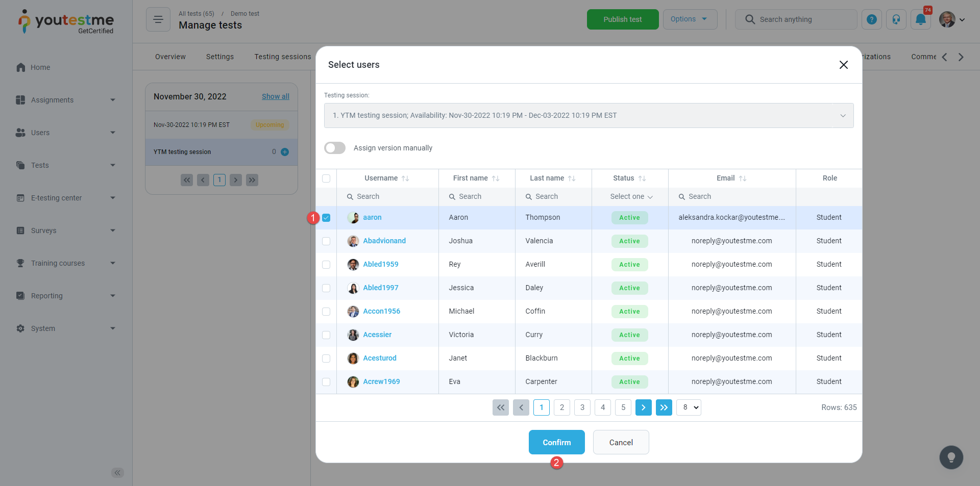Expand the Users sidebar menu
This screenshot has width=980, height=486.
(x=113, y=133)
